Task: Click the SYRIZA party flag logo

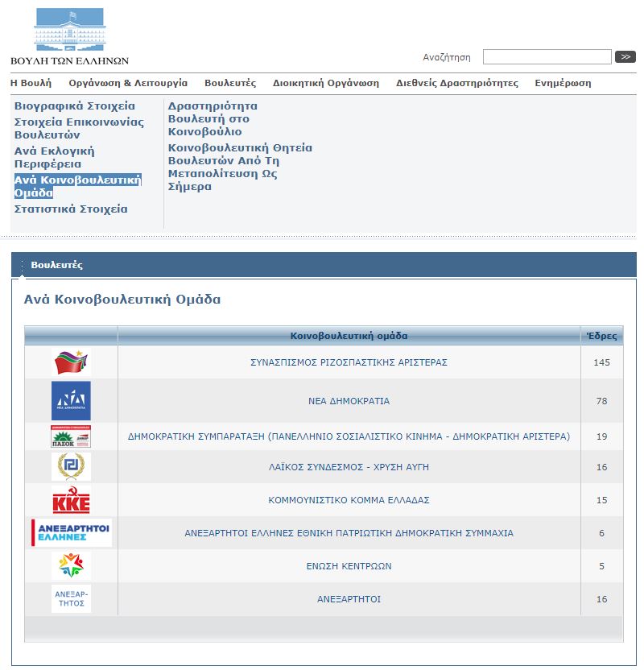Action: (71, 362)
